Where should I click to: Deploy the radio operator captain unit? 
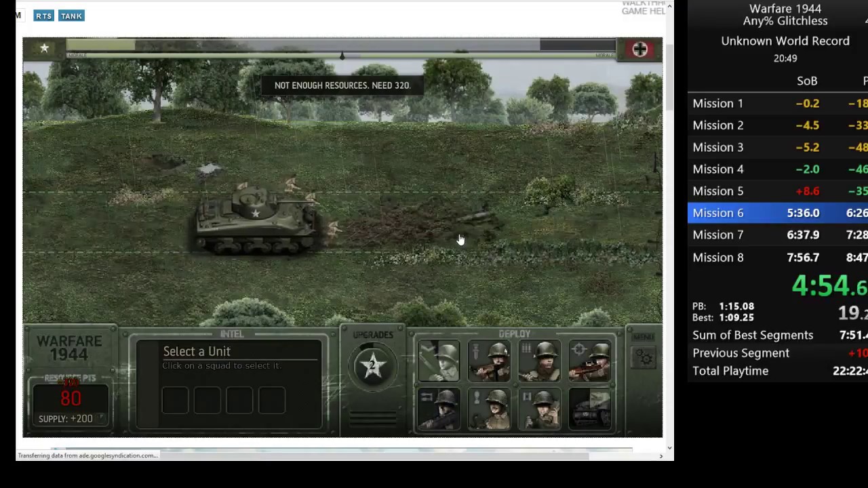pyautogui.click(x=540, y=410)
